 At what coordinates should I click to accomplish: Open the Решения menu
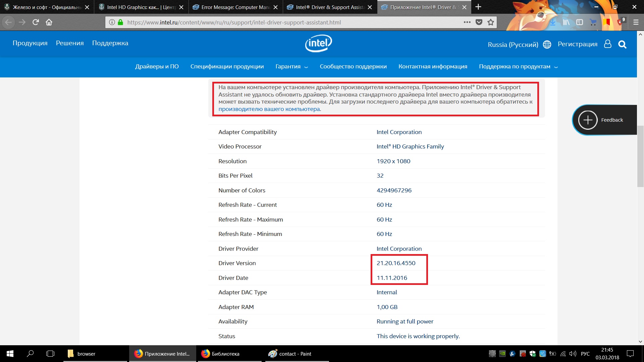pos(70,43)
